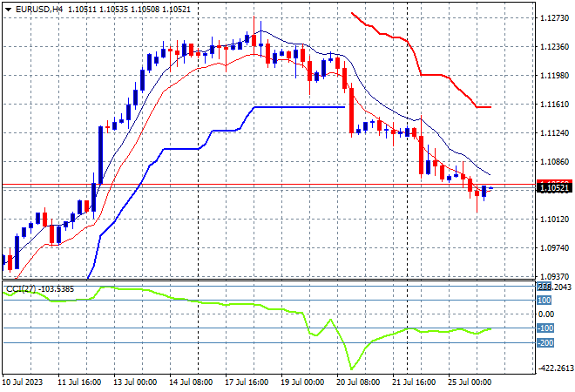
Task: Click the 17 Jul 16:00 time label
Action: (247, 382)
